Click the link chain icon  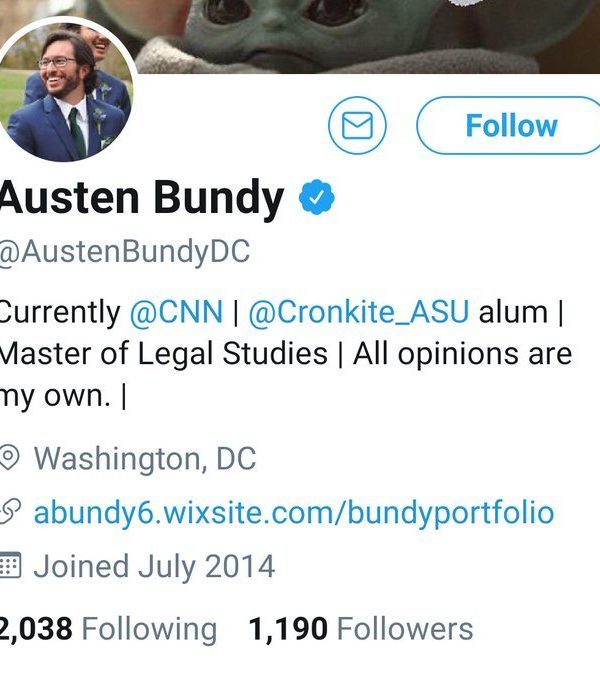pos(11,513)
